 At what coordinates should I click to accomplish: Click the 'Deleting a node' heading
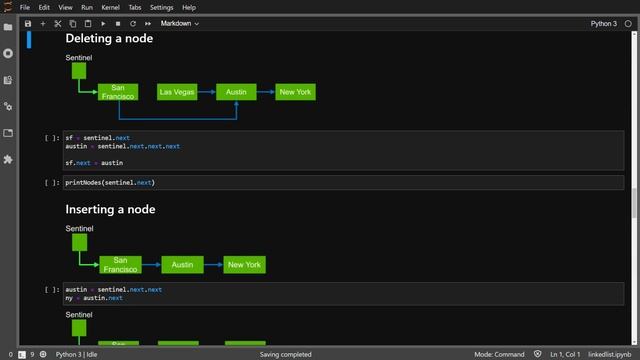pyautogui.click(x=109, y=38)
